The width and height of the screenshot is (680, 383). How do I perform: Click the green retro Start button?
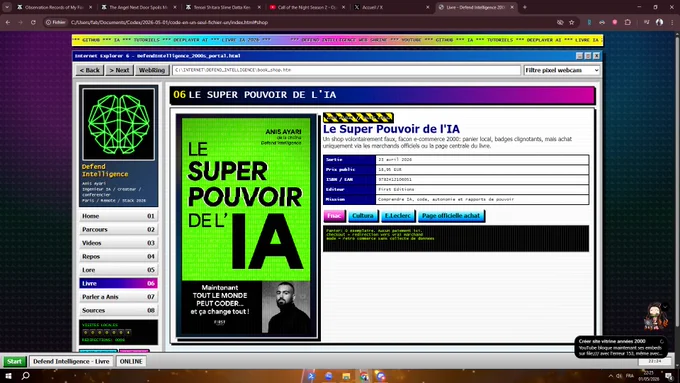(x=14, y=361)
